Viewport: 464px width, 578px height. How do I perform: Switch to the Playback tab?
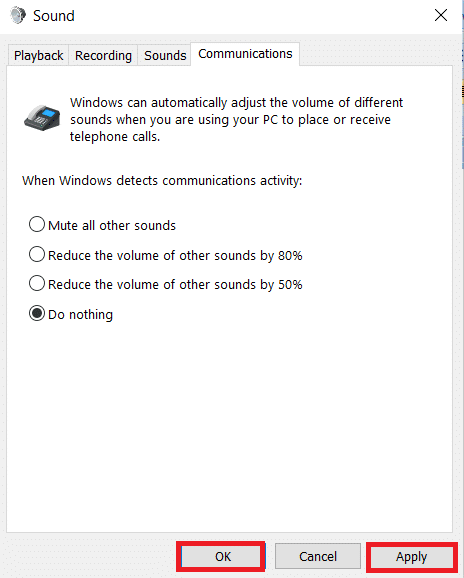[x=38, y=56]
